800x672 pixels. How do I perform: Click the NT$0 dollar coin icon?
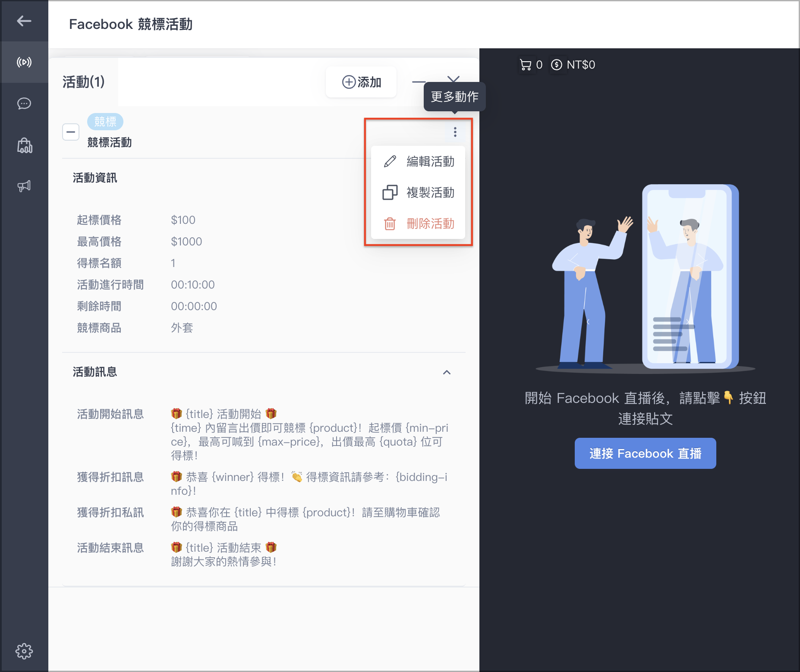(557, 65)
